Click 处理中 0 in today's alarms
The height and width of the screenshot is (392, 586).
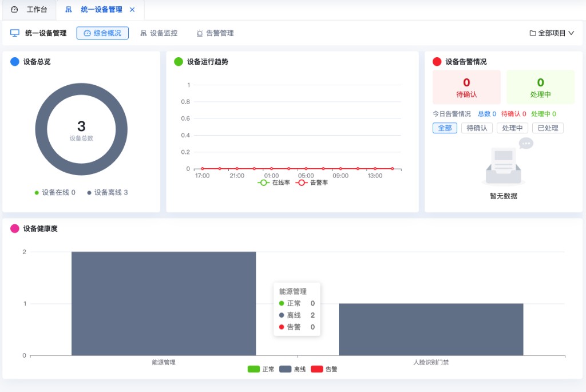coord(544,114)
